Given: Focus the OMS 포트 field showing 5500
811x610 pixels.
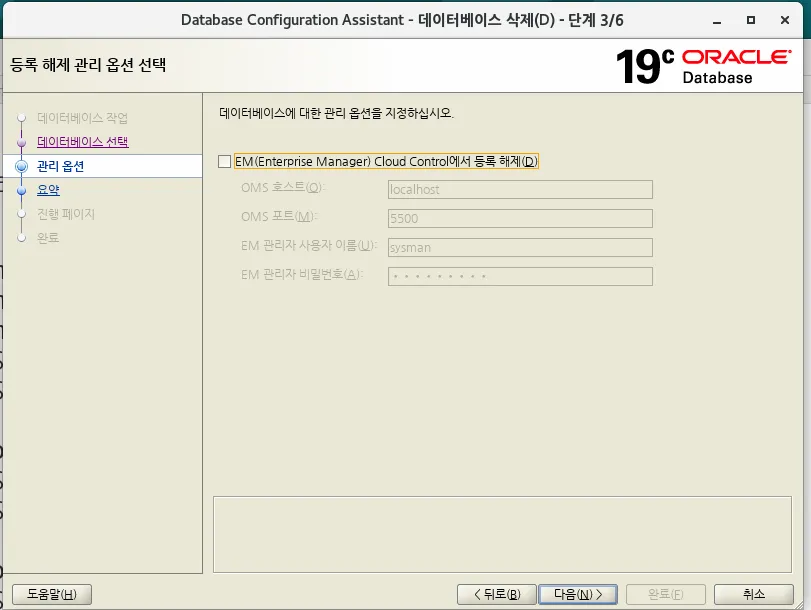Looking at the screenshot, I should click(x=520, y=218).
